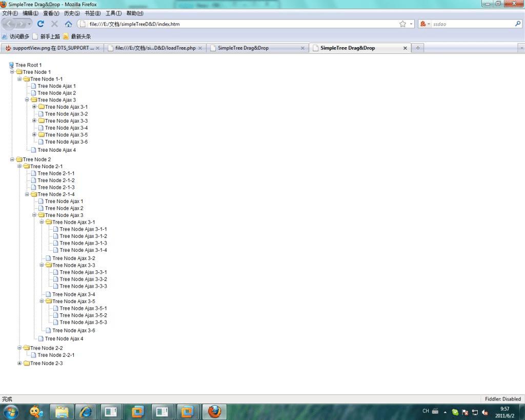Viewport: 525px width, 420px height.
Task: Click the search magnifier icon
Action: point(518,24)
